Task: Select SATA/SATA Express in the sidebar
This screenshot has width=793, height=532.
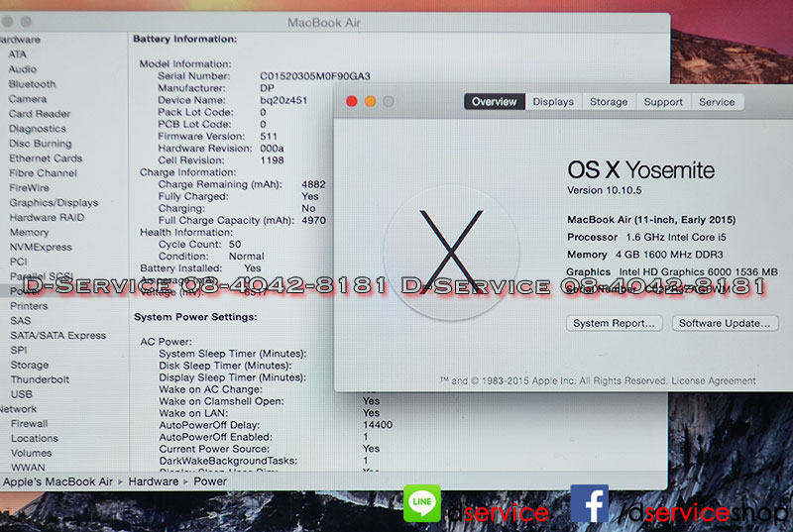Action: click(58, 336)
